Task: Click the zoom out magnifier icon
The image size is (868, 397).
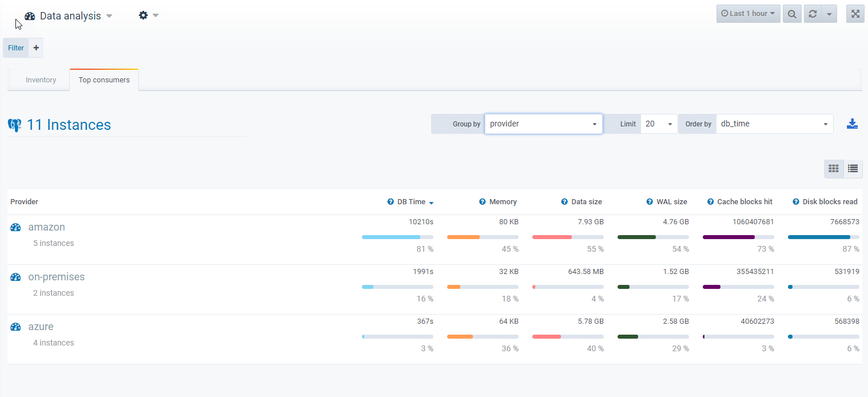Action: pyautogui.click(x=792, y=14)
